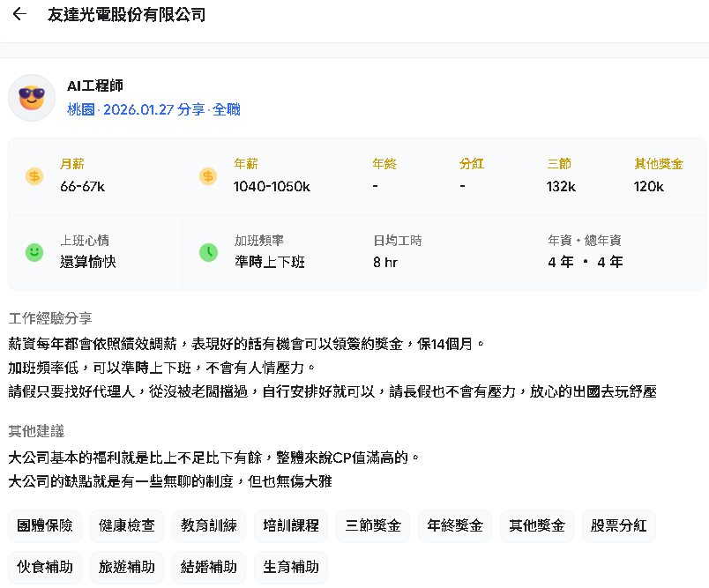Screen dimensions: 709x588
Task: Click the sunglasses emoji avatar
Action: point(32,98)
